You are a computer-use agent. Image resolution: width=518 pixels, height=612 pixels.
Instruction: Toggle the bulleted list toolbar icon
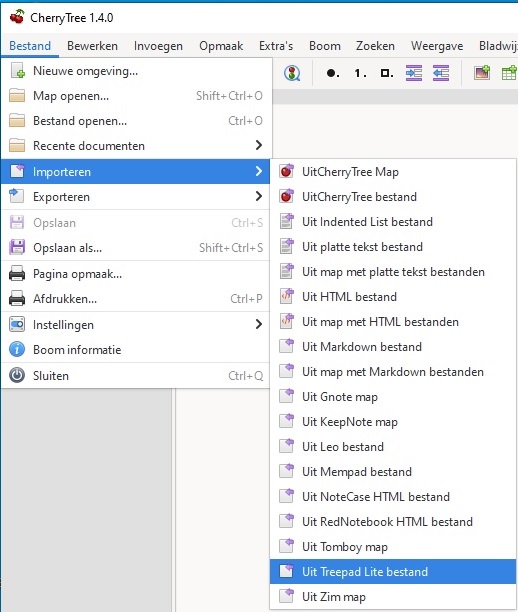(333, 73)
